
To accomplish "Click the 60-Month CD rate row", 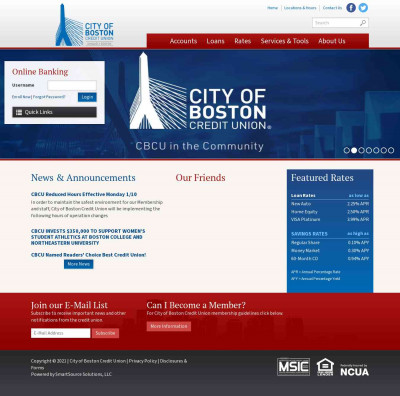I will [330, 258].
